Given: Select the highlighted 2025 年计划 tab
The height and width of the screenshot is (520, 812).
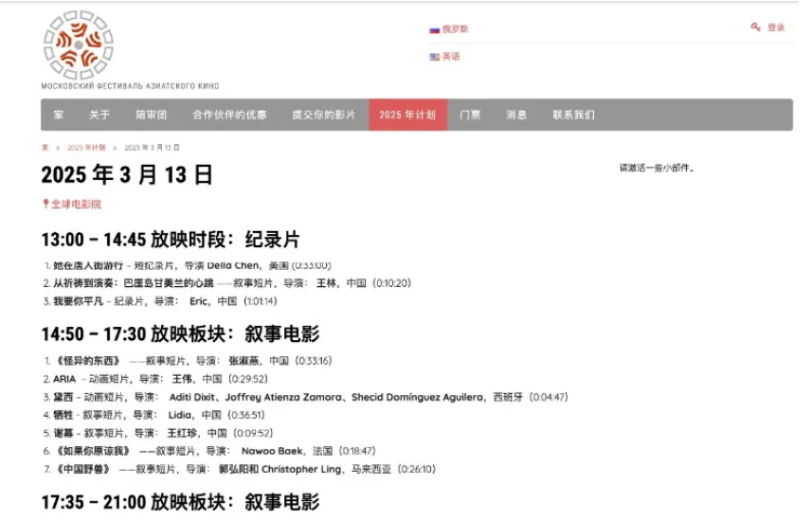Looking at the screenshot, I should [407, 116].
